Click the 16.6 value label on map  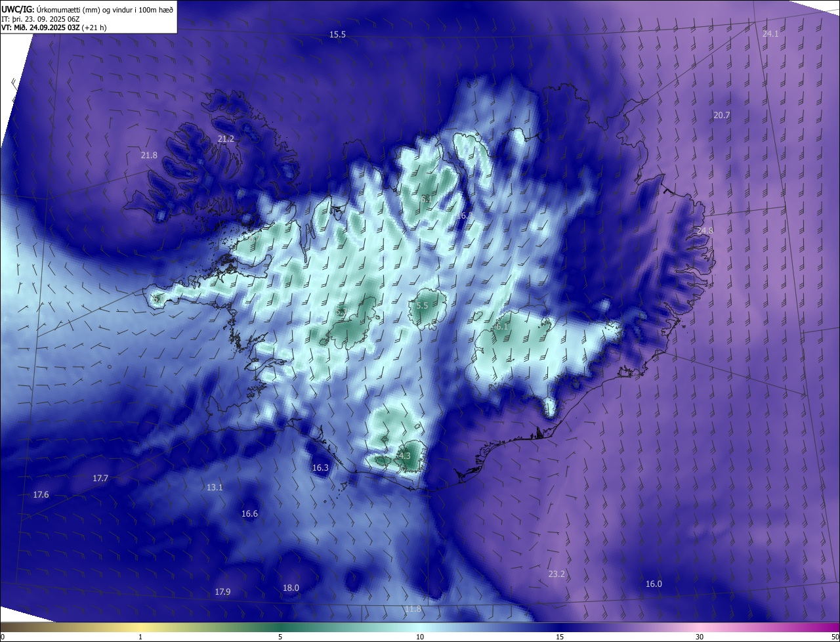[x=249, y=513]
